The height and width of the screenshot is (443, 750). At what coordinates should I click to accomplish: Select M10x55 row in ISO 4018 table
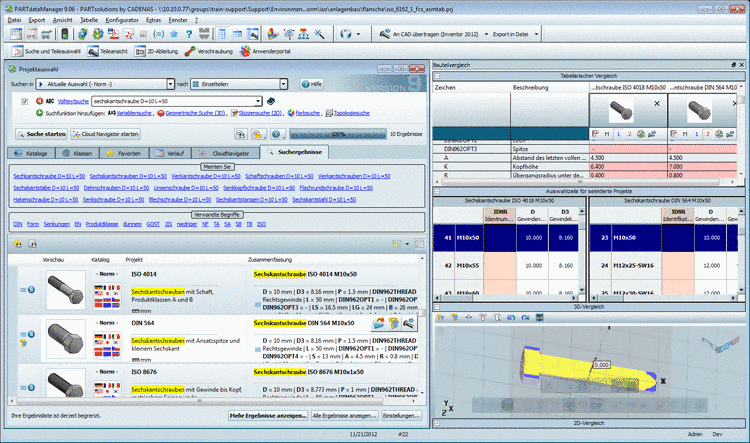tap(506, 266)
